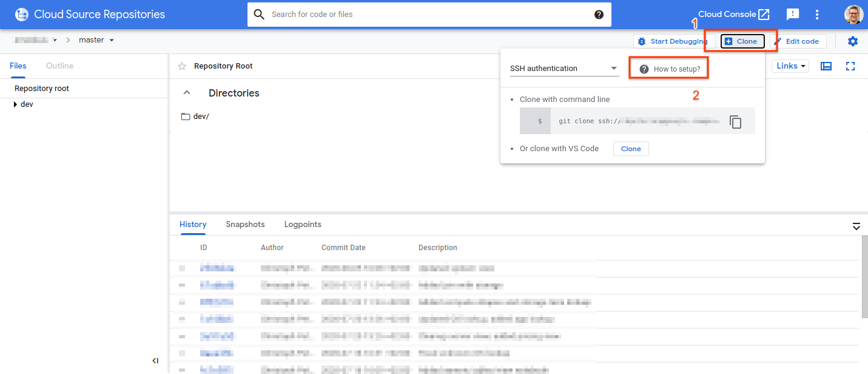Click the Edit code button

pyautogui.click(x=798, y=41)
